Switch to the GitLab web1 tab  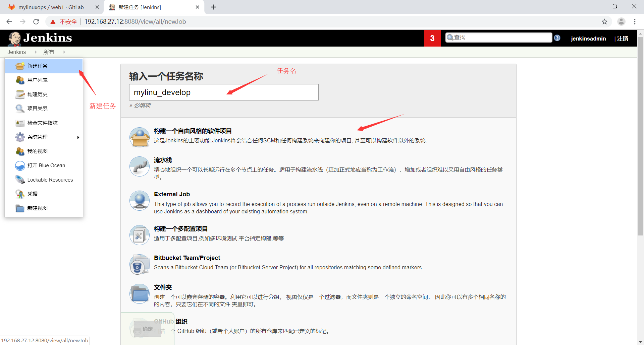pyautogui.click(x=51, y=7)
